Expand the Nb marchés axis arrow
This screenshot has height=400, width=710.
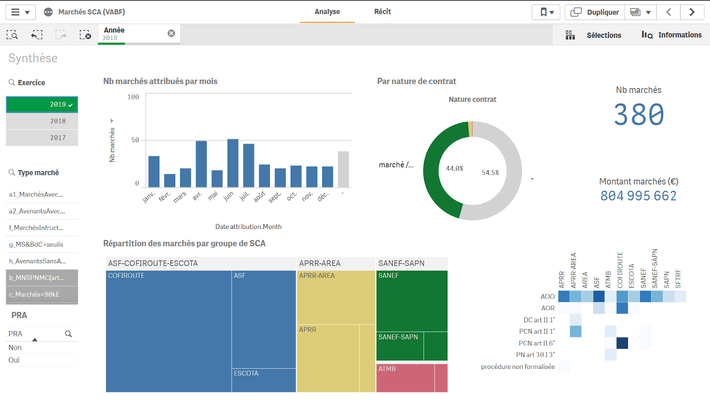tap(112, 121)
